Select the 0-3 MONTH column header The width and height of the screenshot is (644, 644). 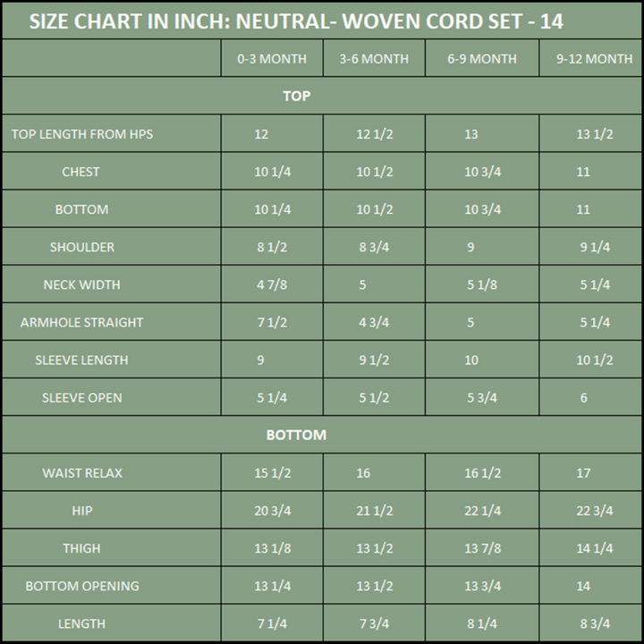coord(272,59)
